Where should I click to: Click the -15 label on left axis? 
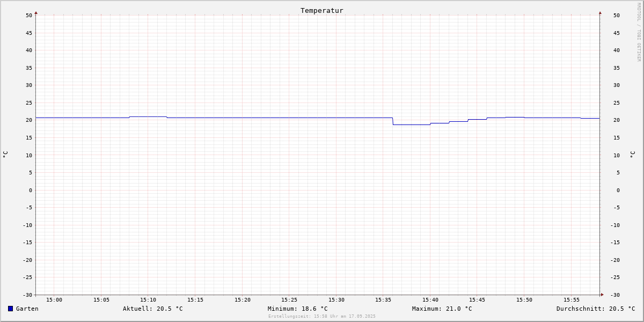(27, 242)
